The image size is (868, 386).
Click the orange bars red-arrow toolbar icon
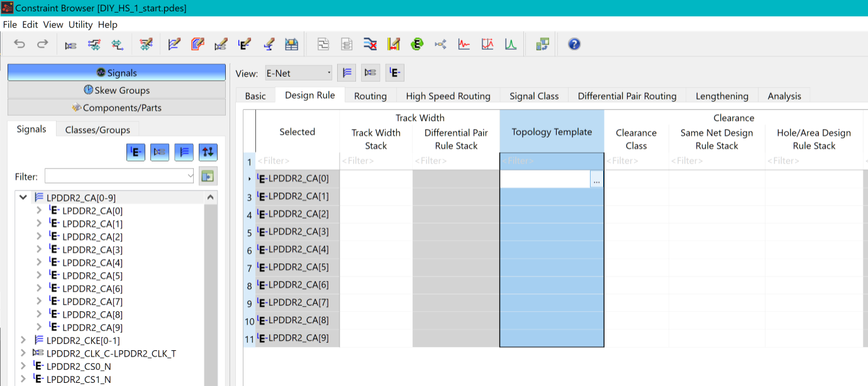(394, 45)
